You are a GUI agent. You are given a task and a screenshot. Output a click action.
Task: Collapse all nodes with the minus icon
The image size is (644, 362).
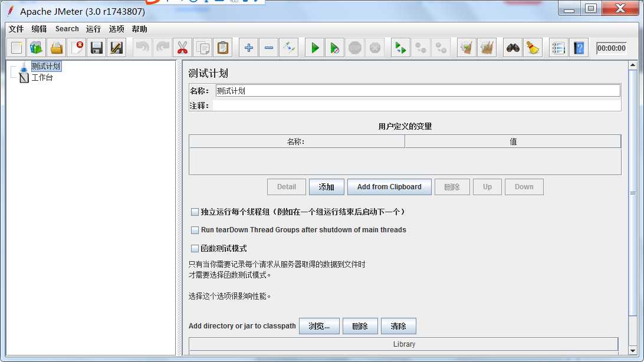click(268, 48)
